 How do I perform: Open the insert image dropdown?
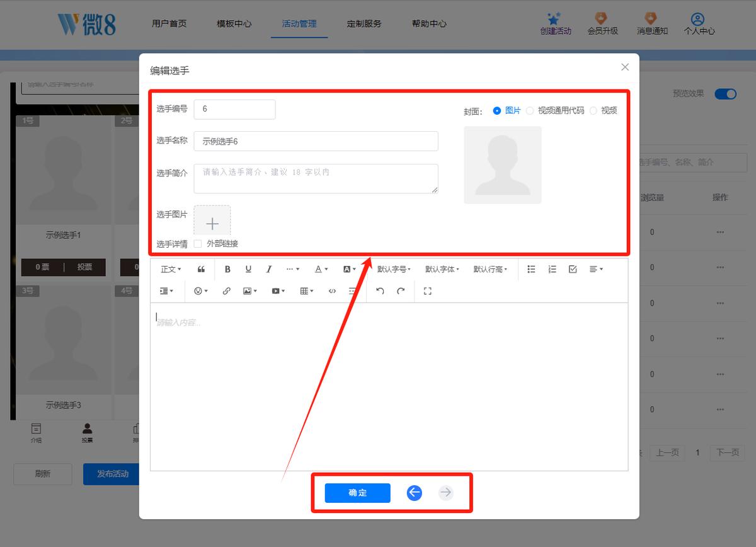(x=250, y=291)
